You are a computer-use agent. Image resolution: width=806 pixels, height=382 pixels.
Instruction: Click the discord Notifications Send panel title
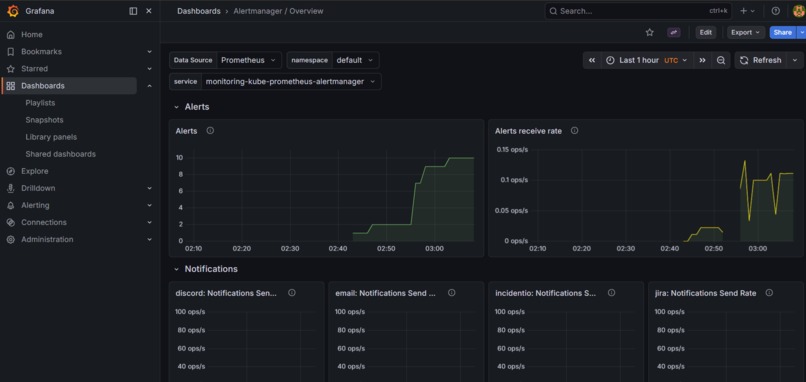click(226, 293)
